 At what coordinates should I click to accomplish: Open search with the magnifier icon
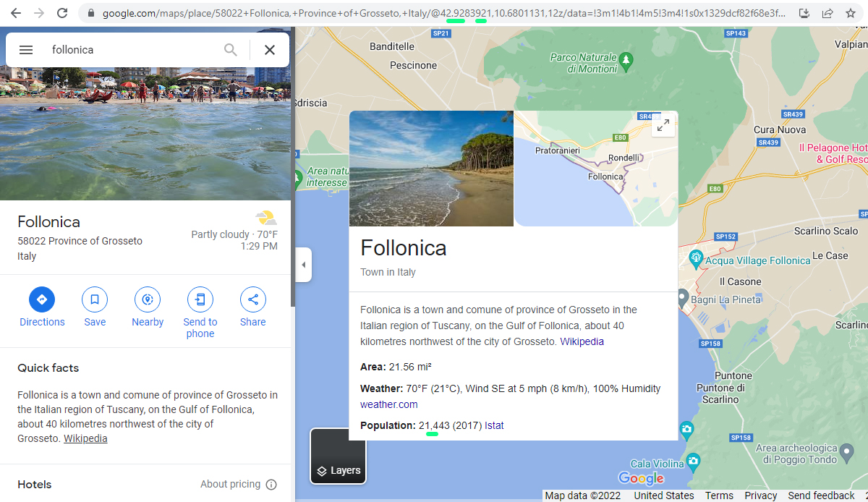pyautogui.click(x=230, y=49)
